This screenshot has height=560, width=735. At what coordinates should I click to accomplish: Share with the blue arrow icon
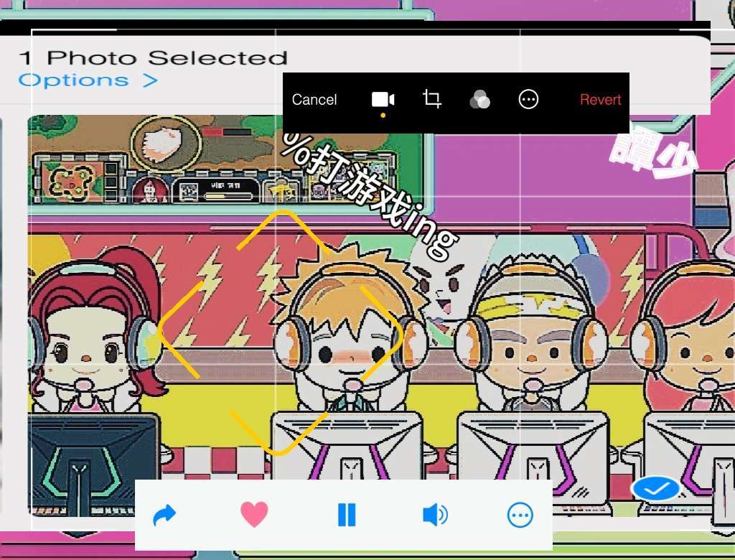[x=164, y=515]
